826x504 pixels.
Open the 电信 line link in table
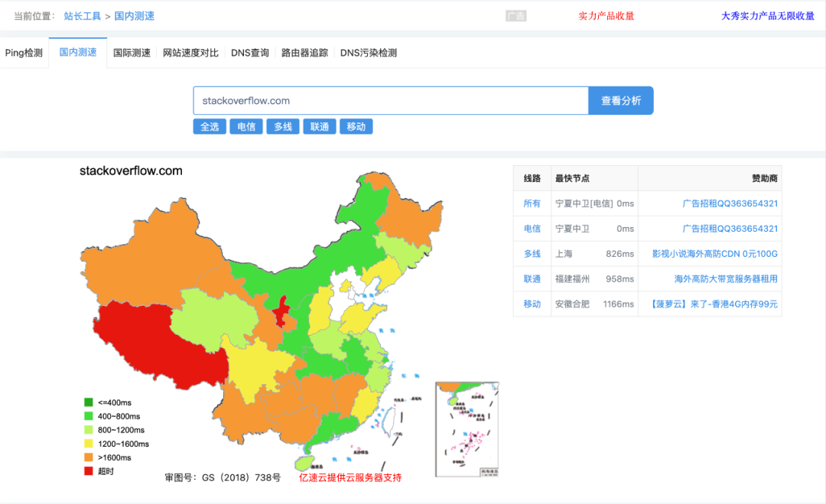(x=532, y=229)
